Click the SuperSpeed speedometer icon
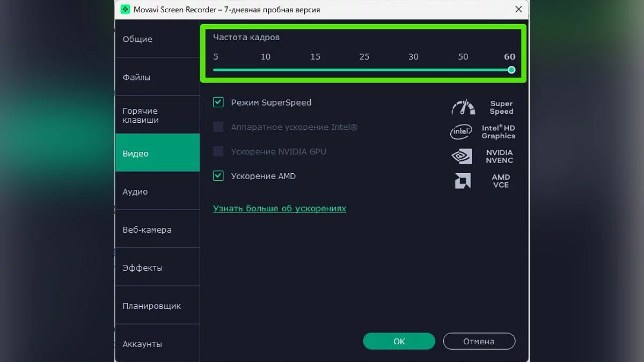This screenshot has height=362, width=644. [x=463, y=107]
